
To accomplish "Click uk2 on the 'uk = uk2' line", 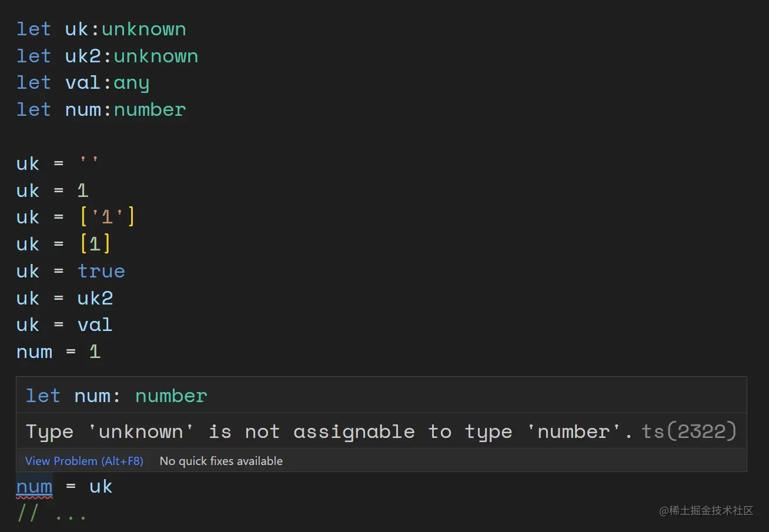I will (95, 298).
